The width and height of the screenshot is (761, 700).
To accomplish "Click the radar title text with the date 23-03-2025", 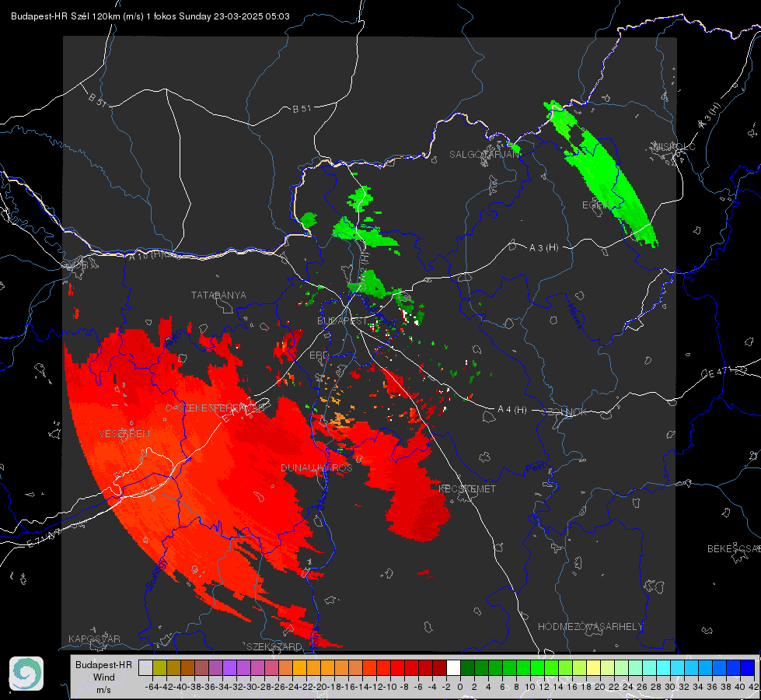I will click(150, 16).
